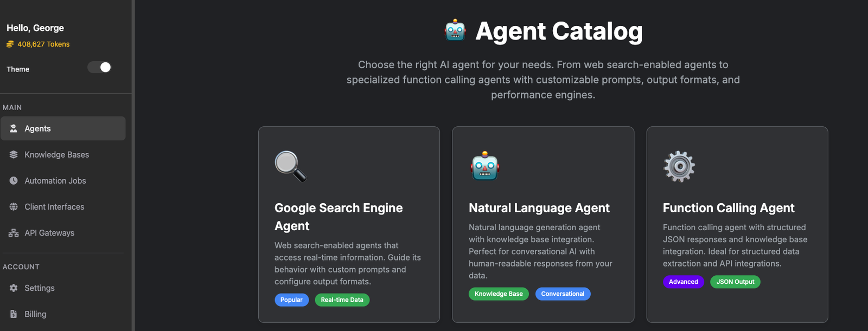The image size is (868, 331).
Task: Go to Automation Jobs in sidebar
Action: pos(55,180)
